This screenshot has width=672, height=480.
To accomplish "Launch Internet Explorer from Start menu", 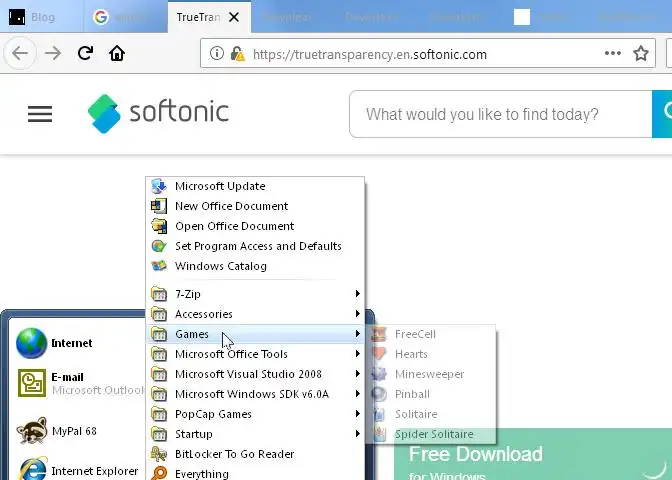I will tap(78, 469).
